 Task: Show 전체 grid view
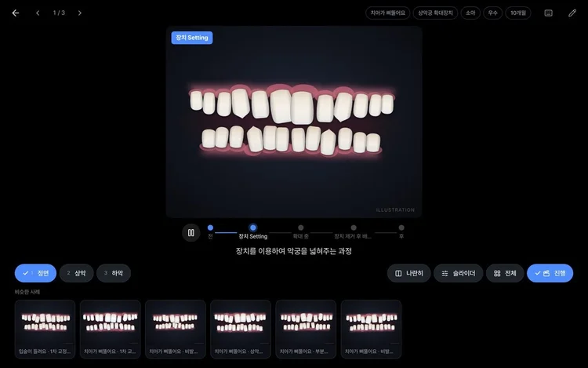coord(505,273)
